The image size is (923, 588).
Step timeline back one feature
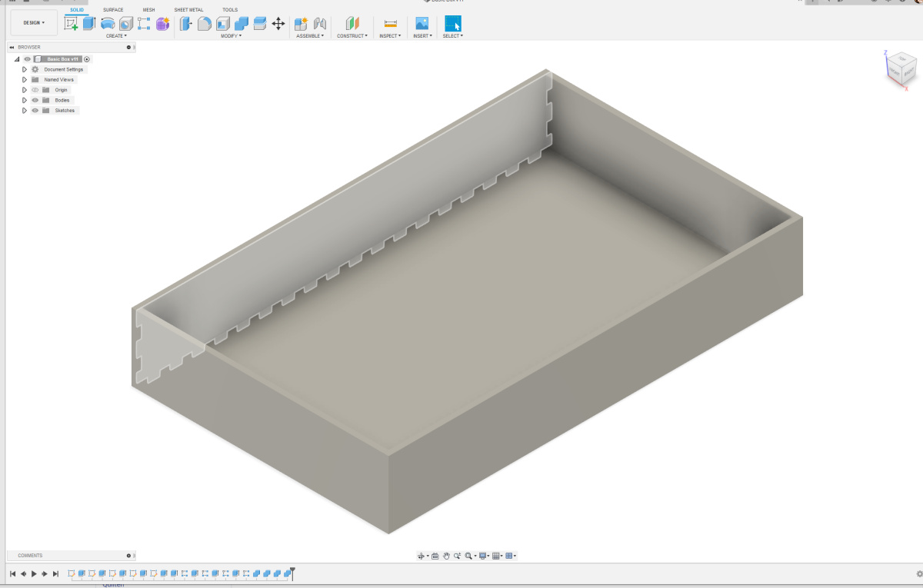point(23,573)
